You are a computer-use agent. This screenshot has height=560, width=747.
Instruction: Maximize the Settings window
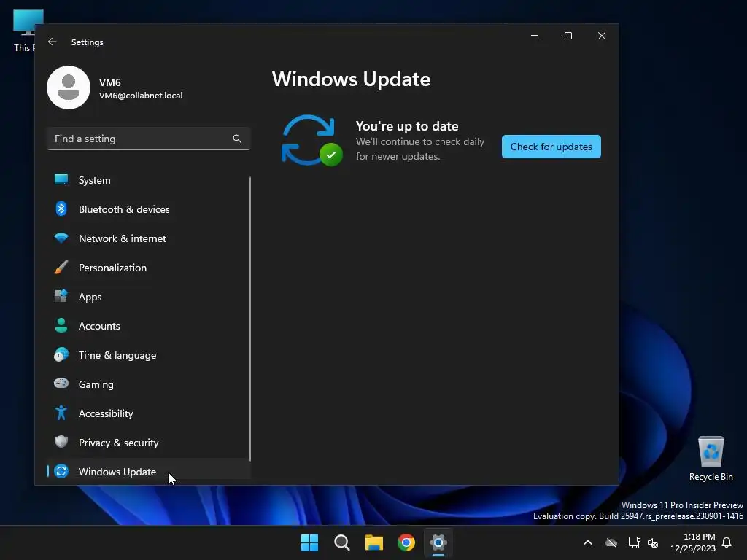[x=568, y=36]
